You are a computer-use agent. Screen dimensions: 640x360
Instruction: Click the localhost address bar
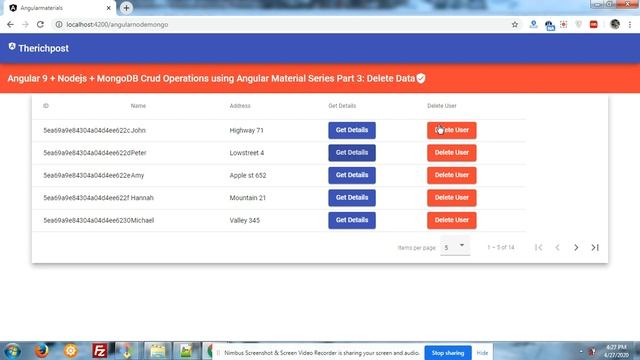pyautogui.click(x=286, y=24)
